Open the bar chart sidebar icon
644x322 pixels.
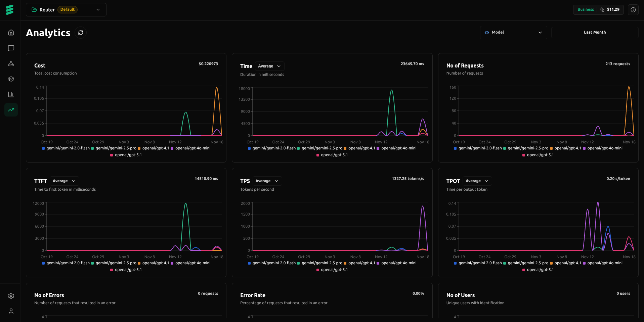click(x=11, y=94)
